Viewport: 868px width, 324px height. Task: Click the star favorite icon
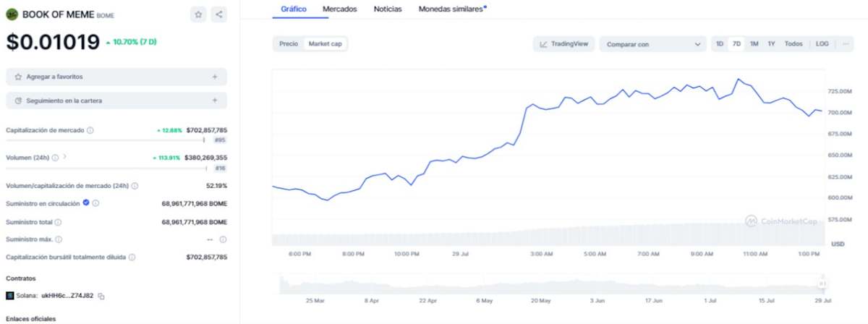tap(199, 14)
